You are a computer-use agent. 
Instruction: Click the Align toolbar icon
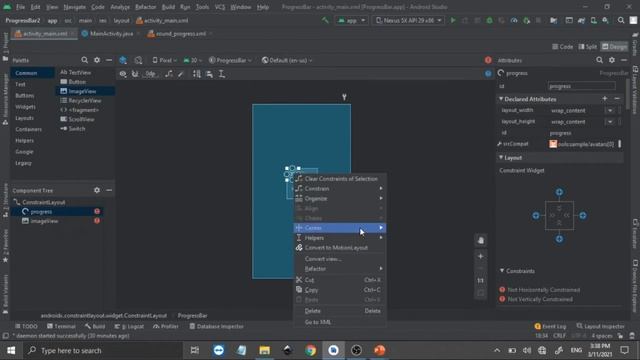pyautogui.click(x=209, y=74)
